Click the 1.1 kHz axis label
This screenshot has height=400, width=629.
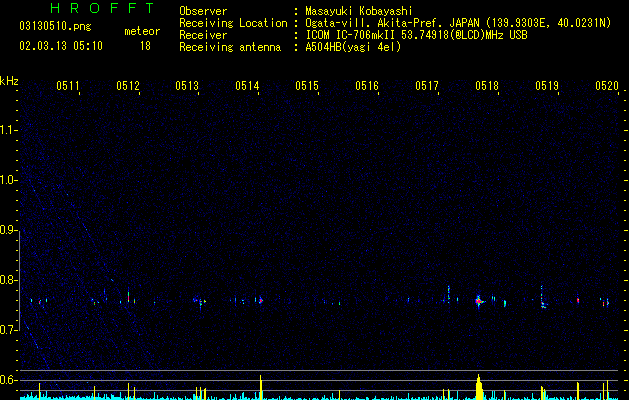click(8, 130)
